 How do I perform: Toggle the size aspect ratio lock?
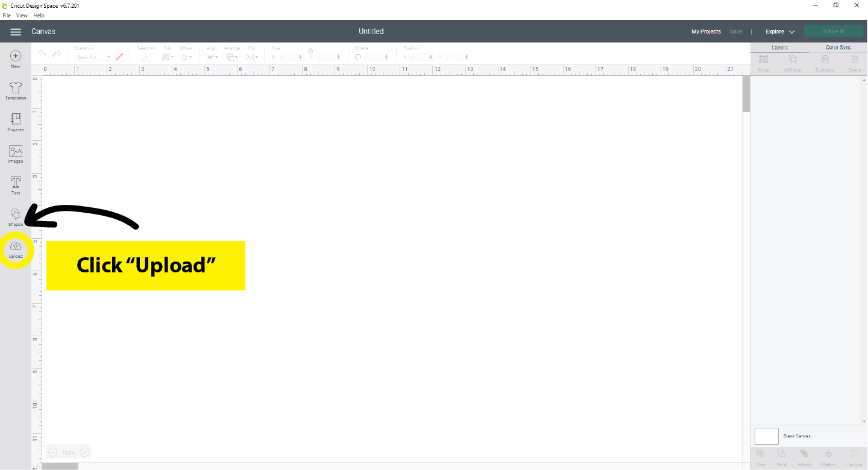click(310, 51)
